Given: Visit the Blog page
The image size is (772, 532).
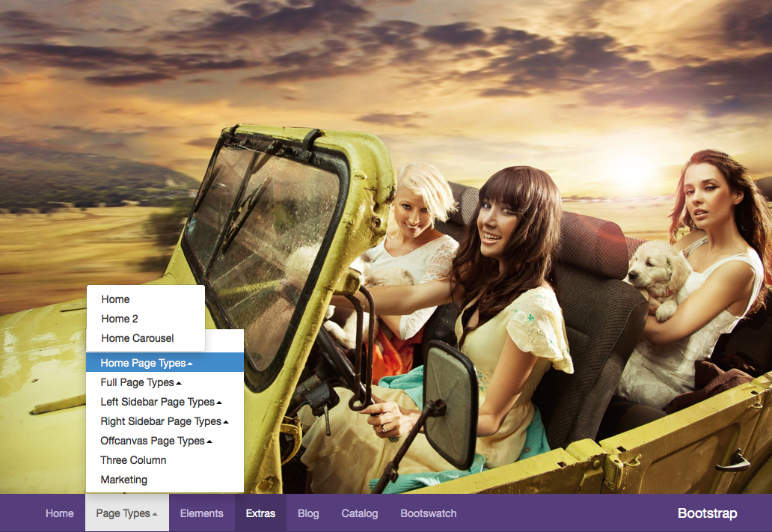Looking at the screenshot, I should click(x=308, y=513).
